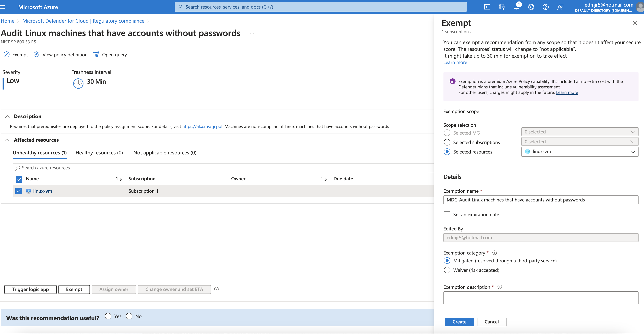View Azure notifications bell

coord(517,7)
